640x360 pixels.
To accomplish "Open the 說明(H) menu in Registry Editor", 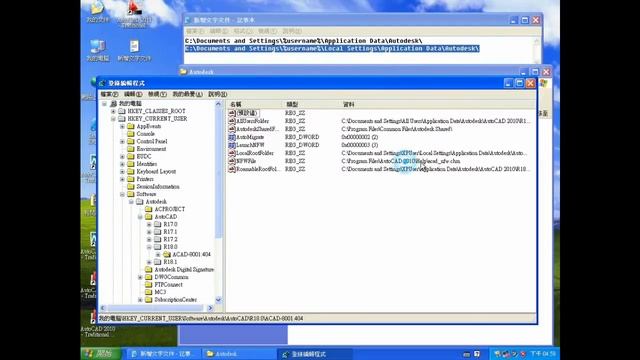I will 218,94.
